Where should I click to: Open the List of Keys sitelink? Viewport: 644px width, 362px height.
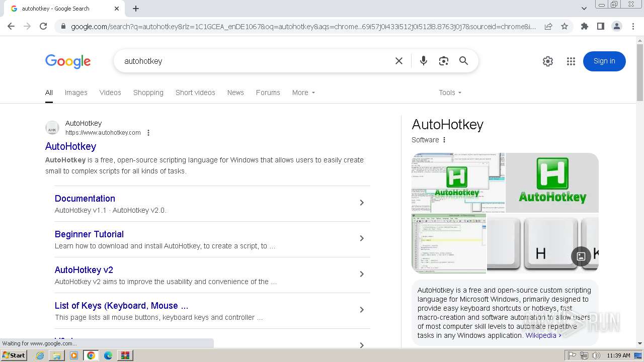pos(121,305)
